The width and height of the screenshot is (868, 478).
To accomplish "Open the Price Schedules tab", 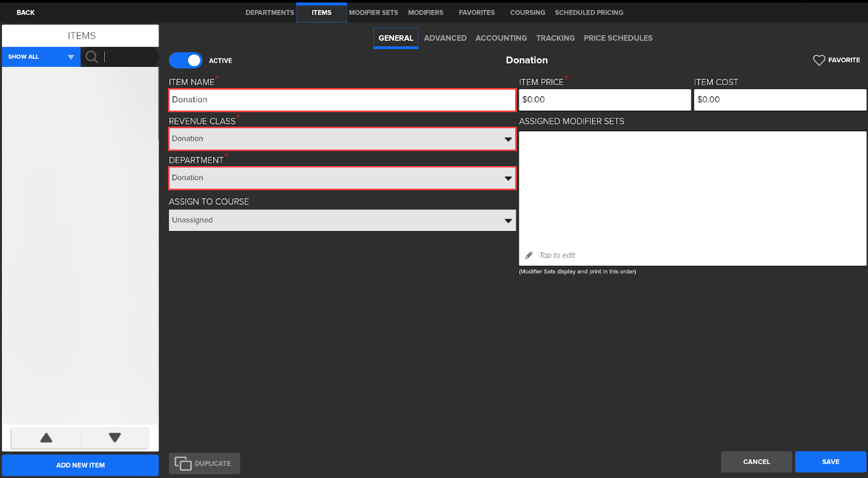I will [x=618, y=38].
